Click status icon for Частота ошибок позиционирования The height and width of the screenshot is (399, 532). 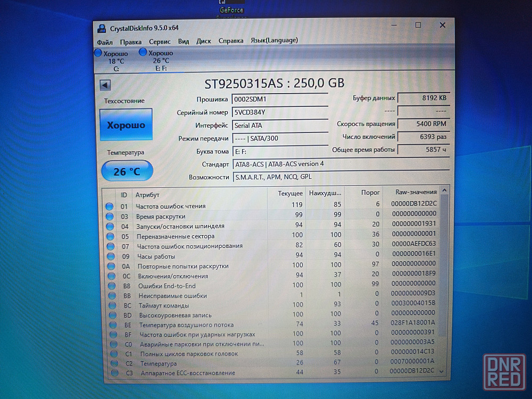pos(111,246)
